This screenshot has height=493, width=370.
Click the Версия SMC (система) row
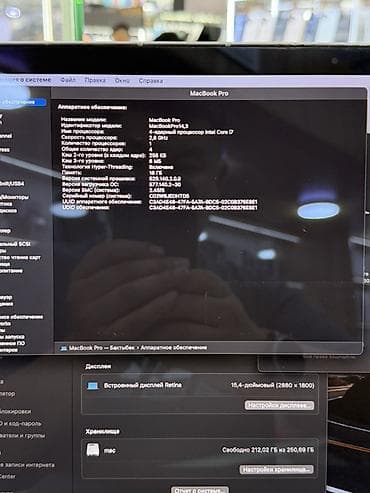pyautogui.click(x=113, y=190)
